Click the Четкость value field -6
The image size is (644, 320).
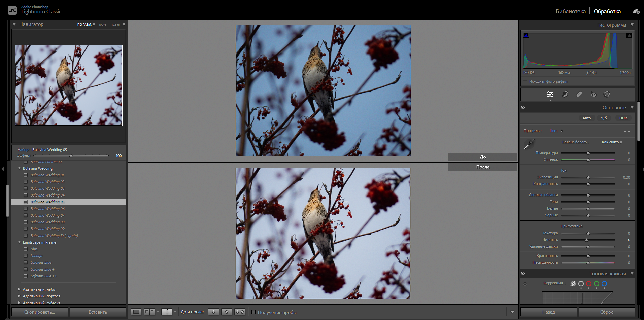point(627,240)
